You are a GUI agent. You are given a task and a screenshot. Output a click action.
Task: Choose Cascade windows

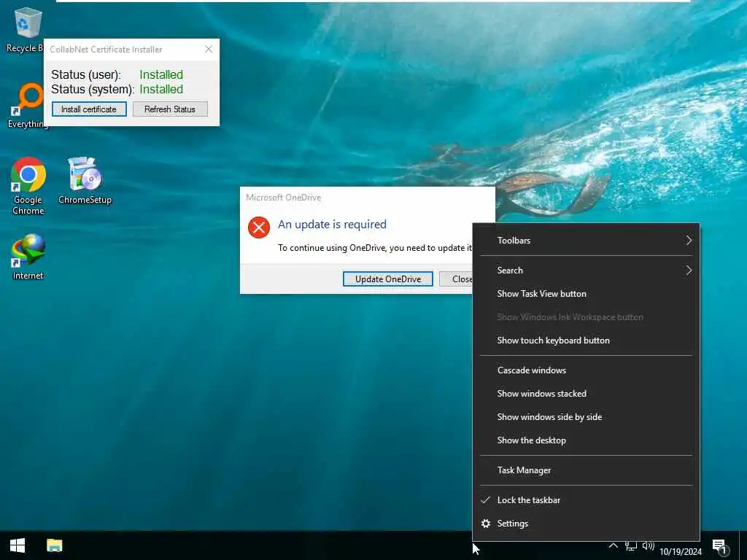(x=586, y=370)
